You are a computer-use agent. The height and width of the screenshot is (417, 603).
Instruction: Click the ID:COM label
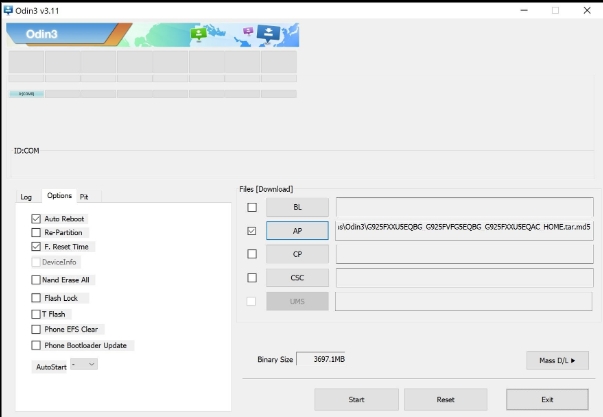pos(27,151)
